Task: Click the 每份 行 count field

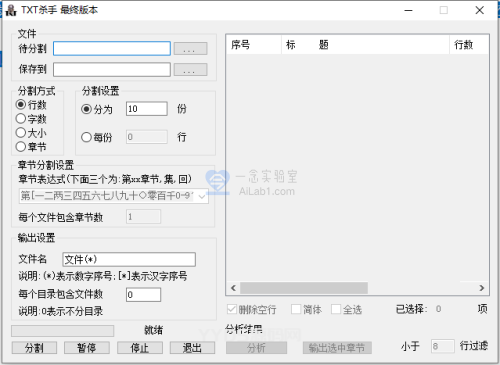Action: [147, 137]
